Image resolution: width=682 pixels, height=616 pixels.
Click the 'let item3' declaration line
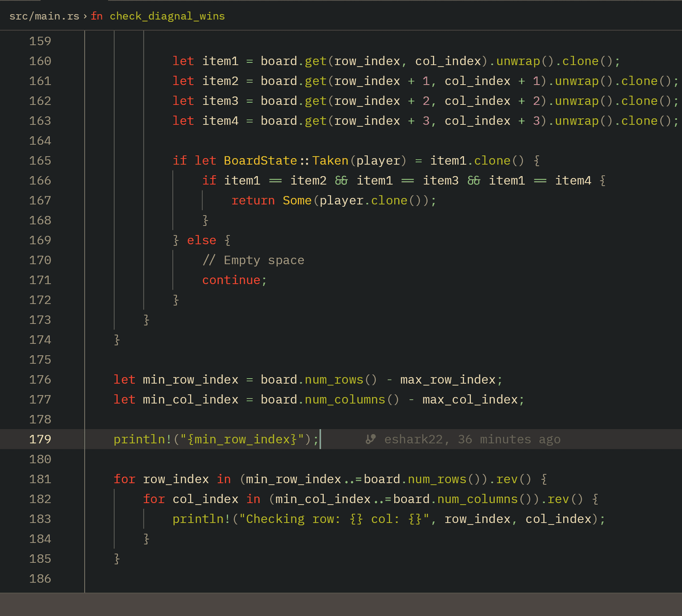426,101
